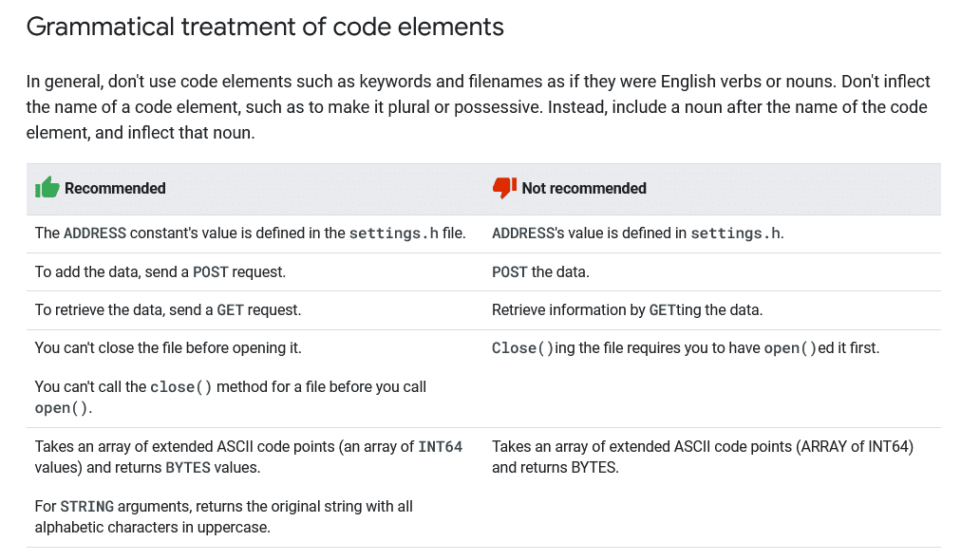Click the "Not recommended" column header text
Screen dimensions: 961x560
(584, 188)
